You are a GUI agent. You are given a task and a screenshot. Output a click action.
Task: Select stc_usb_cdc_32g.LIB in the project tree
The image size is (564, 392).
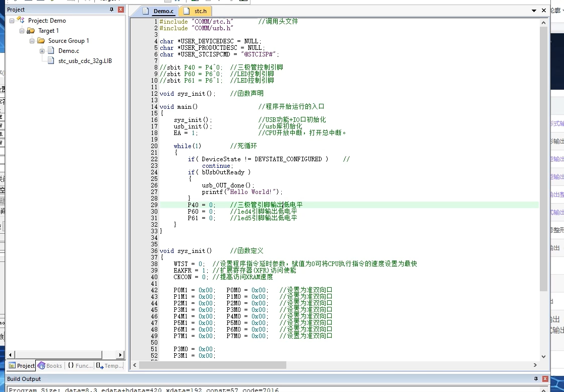tap(85, 61)
